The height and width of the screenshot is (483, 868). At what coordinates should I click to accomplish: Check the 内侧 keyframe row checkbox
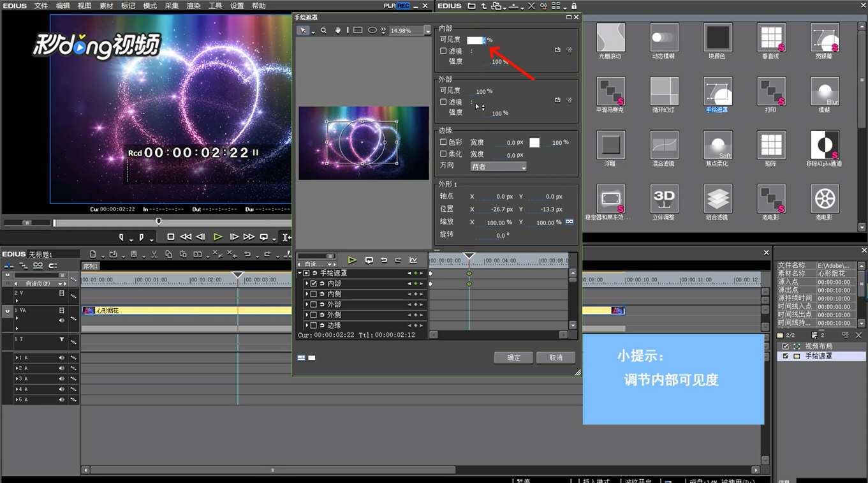[314, 294]
